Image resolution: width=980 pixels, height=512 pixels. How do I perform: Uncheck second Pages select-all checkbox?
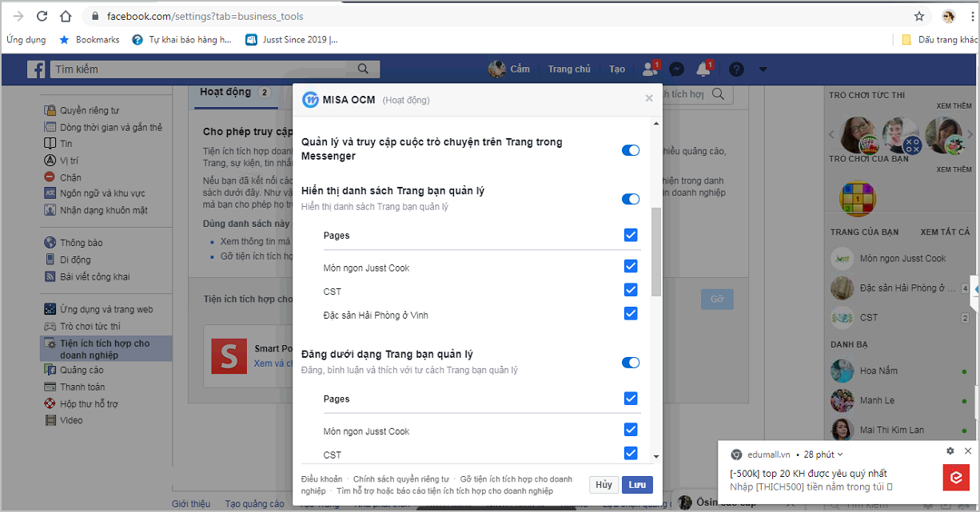click(x=631, y=398)
